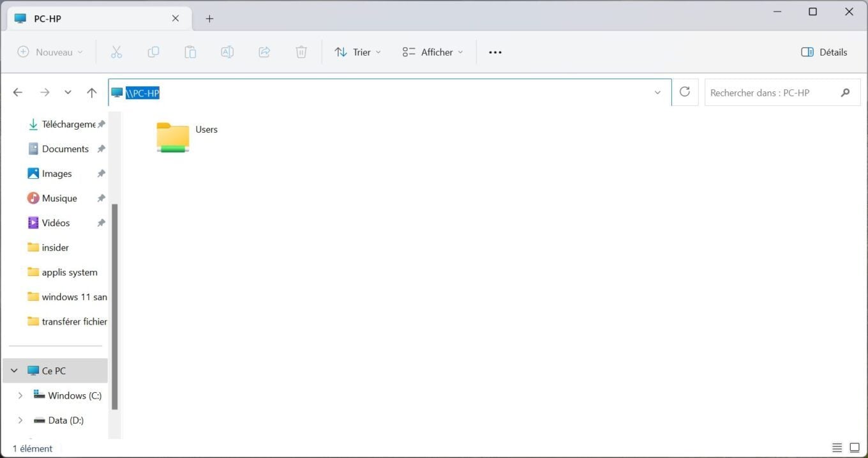
Task: Switch to details list view icon
Action: (837, 448)
